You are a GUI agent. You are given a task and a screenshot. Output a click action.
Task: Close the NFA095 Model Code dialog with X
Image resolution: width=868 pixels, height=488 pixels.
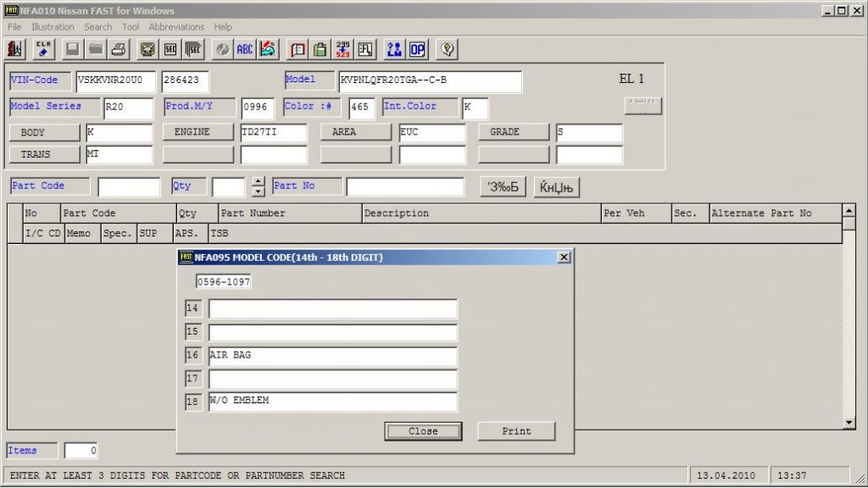pyautogui.click(x=565, y=258)
